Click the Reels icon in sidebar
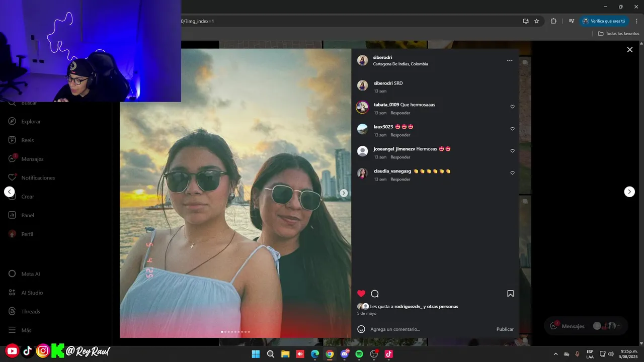 click(12, 140)
